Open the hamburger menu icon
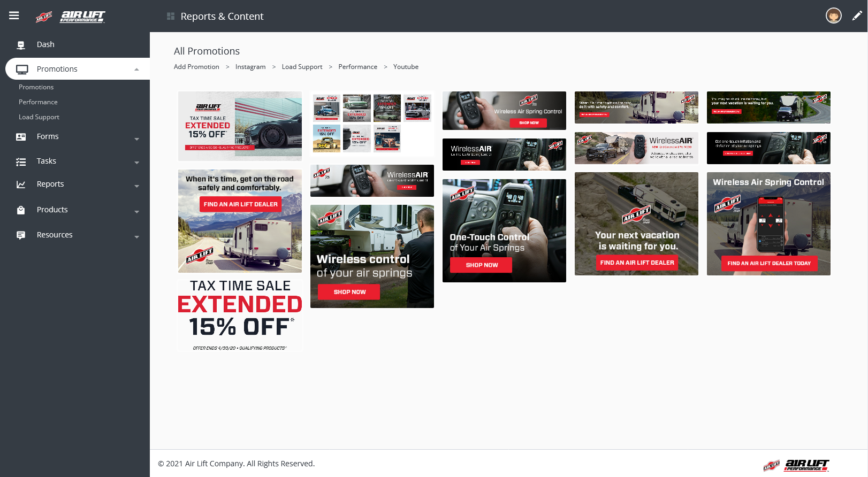868x477 pixels. point(14,16)
